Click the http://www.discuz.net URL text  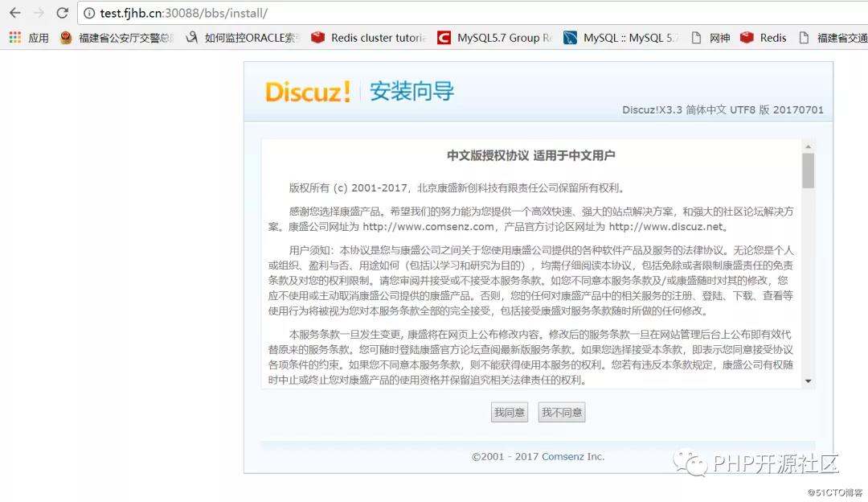click(666, 227)
